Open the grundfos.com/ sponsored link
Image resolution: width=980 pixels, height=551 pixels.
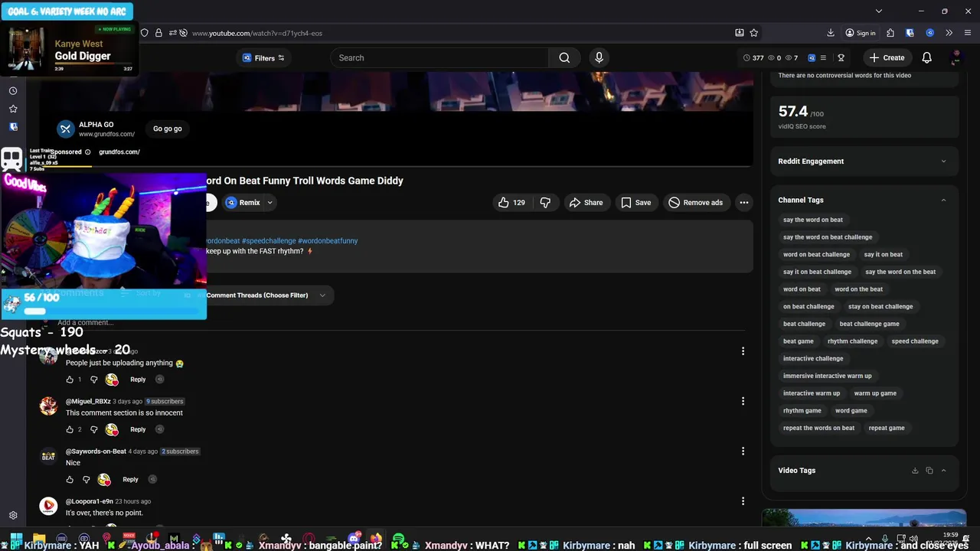[119, 152]
